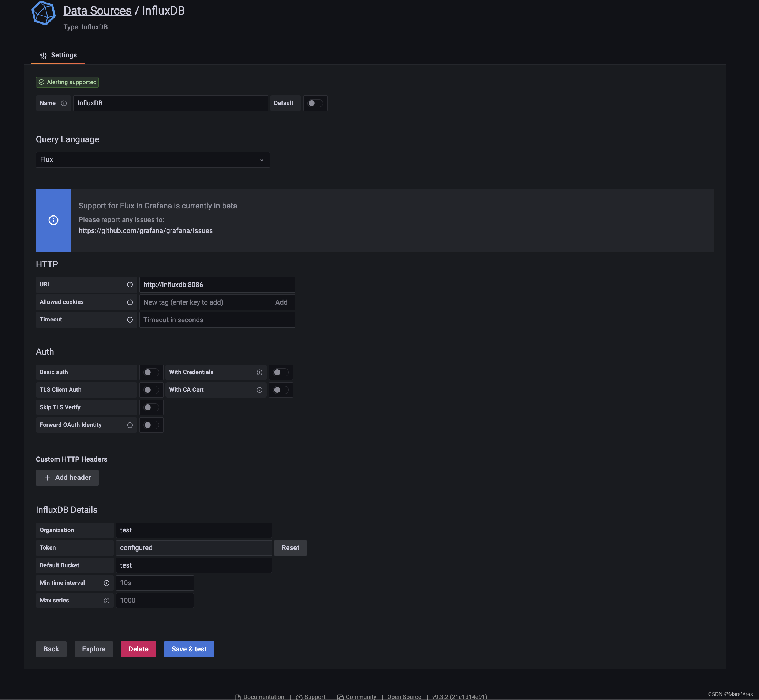
Task: Click the URL info icon
Action: click(x=130, y=284)
